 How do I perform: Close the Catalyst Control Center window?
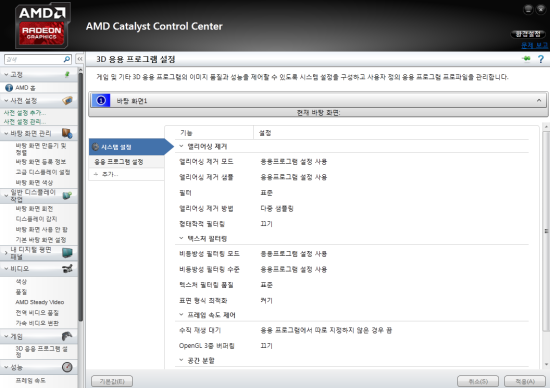point(541,9)
